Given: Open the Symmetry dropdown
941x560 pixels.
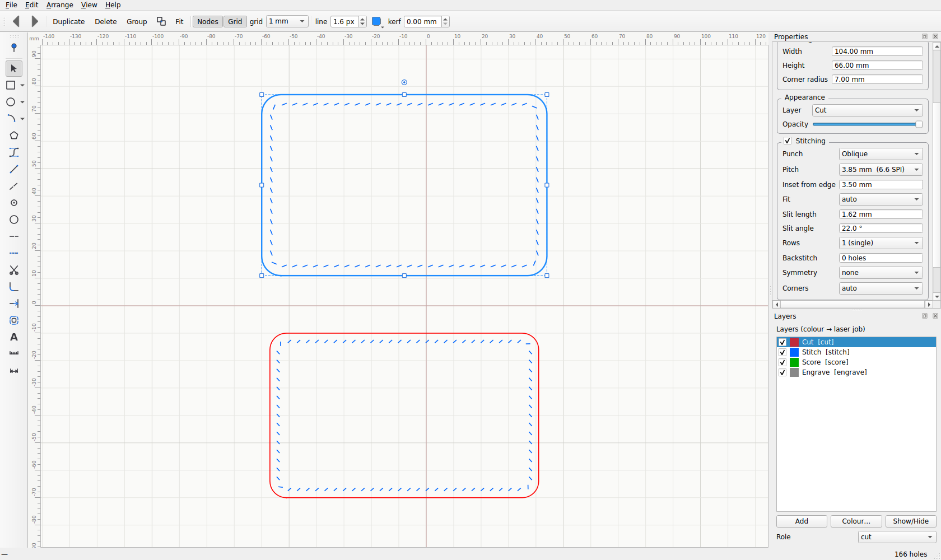Looking at the screenshot, I should pyautogui.click(x=881, y=273).
